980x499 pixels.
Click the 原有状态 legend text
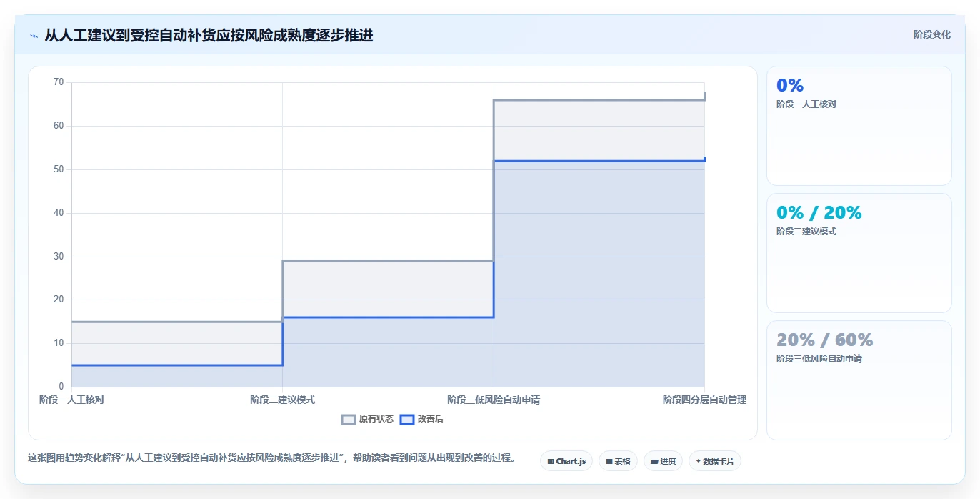click(x=376, y=419)
